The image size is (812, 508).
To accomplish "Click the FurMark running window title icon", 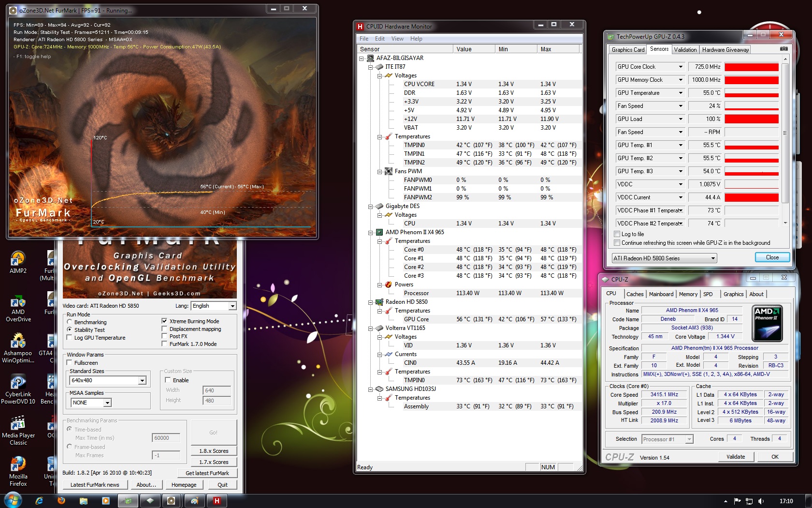I will tap(14, 10).
